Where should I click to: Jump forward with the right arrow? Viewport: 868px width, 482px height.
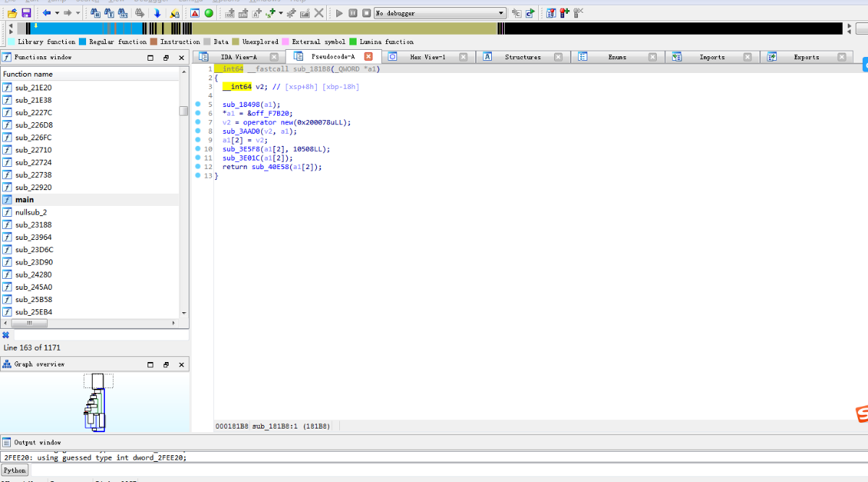[x=67, y=13]
